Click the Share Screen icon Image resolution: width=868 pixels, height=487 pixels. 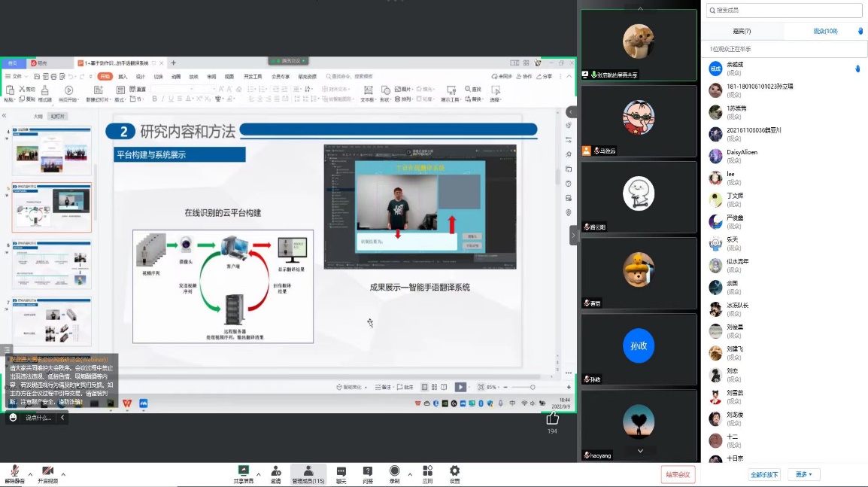(243, 473)
